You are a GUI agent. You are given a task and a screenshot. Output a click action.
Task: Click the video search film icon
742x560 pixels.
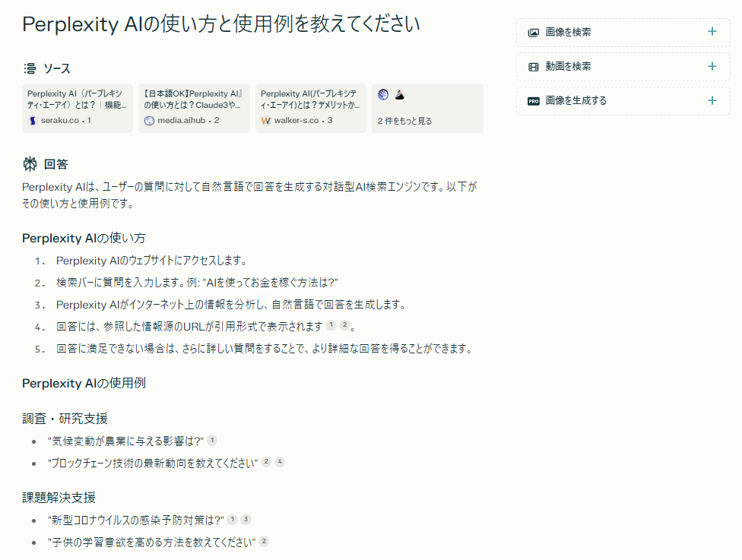pyautogui.click(x=534, y=67)
